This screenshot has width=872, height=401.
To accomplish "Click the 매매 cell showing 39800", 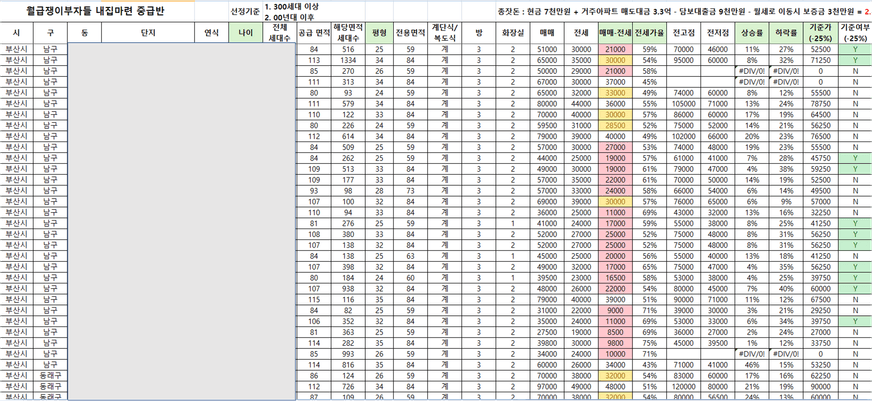I will (547, 343).
